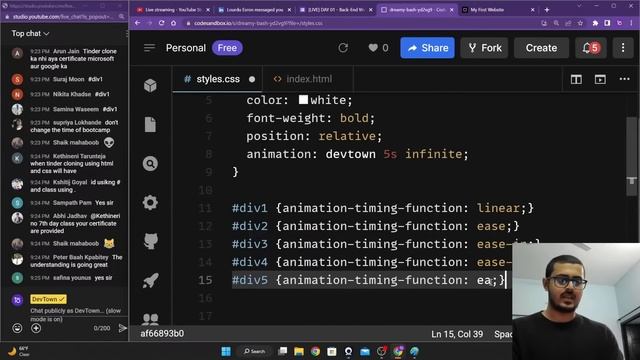The image size is (640, 360).
Task: Bookmark the page with the star icon
Action: click(x=580, y=23)
